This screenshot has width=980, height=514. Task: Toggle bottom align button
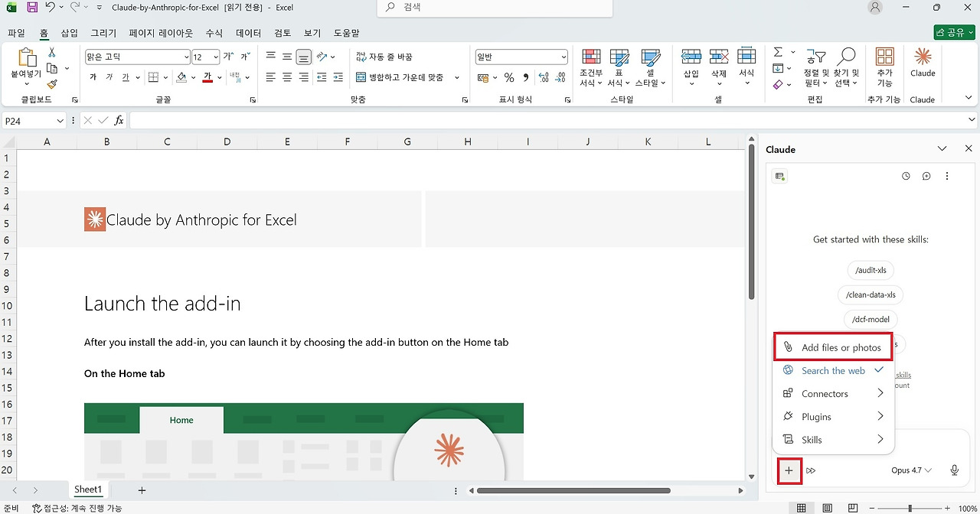304,57
